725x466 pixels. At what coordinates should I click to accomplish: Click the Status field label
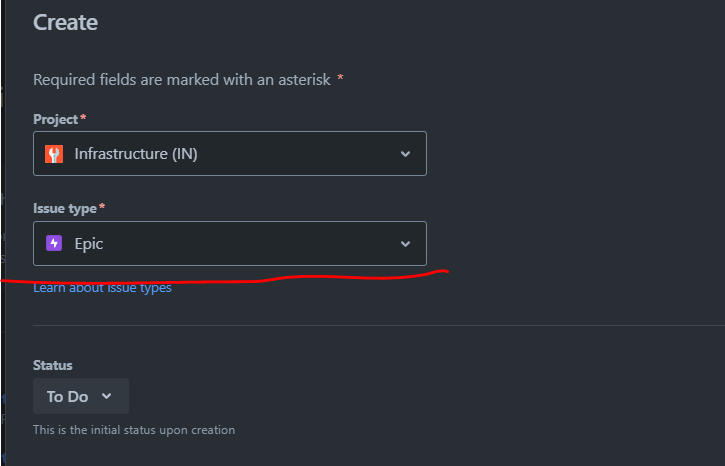tap(53, 365)
